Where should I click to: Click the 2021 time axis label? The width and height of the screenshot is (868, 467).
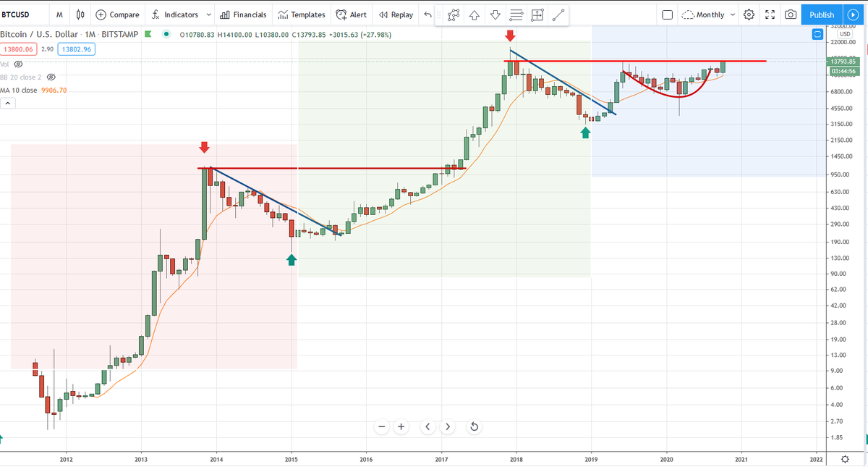[741, 459]
